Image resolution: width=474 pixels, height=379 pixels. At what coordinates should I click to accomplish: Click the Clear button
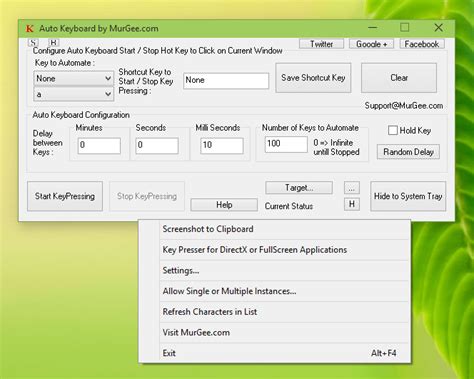point(399,78)
